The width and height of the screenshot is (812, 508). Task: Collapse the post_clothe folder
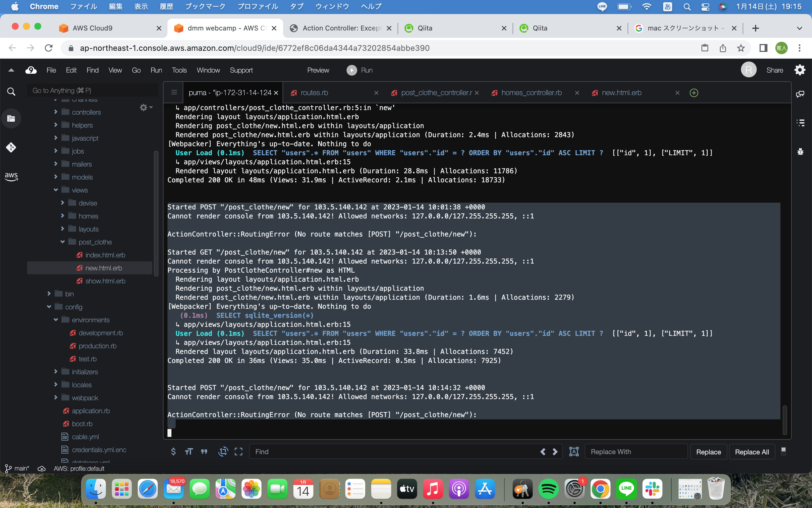coord(62,242)
